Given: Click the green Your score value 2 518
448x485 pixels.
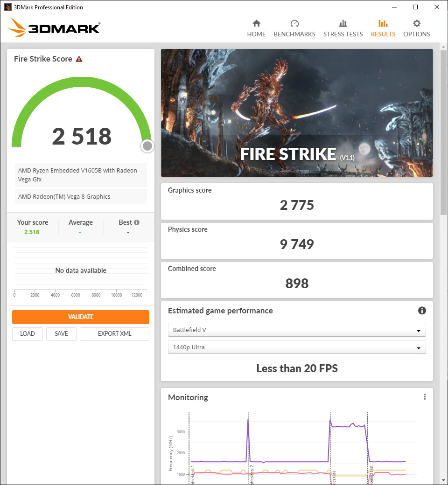Looking at the screenshot, I should [x=32, y=232].
